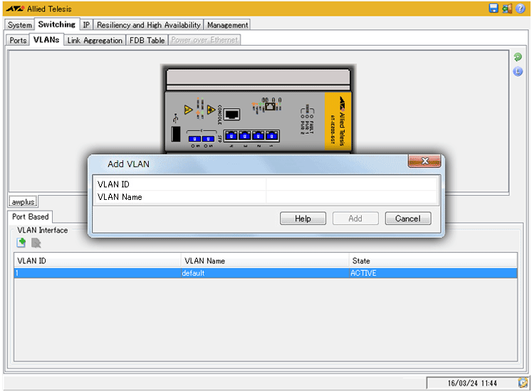Viewport: 532px width, 392px height.
Task: Switch to the Link Aggregation sub-tab
Action: pyautogui.click(x=95, y=41)
